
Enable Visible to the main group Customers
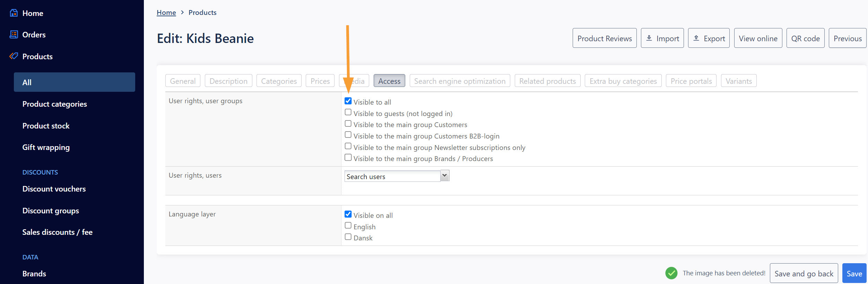pyautogui.click(x=348, y=124)
